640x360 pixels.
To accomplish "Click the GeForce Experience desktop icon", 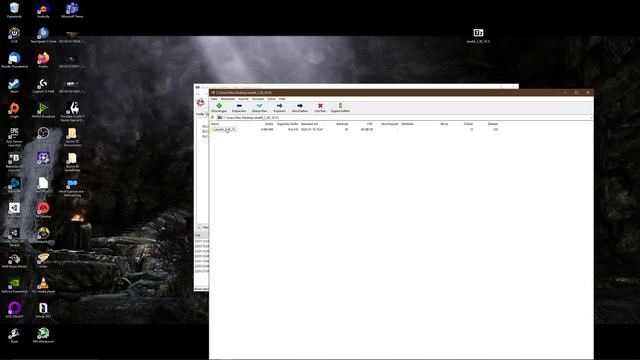I will (14, 283).
